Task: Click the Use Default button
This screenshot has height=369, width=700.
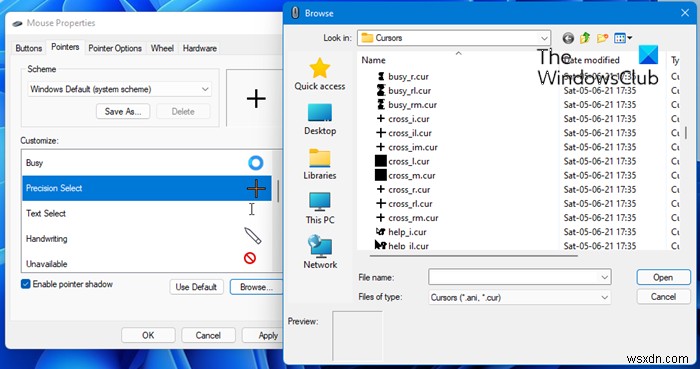Action: coord(196,287)
